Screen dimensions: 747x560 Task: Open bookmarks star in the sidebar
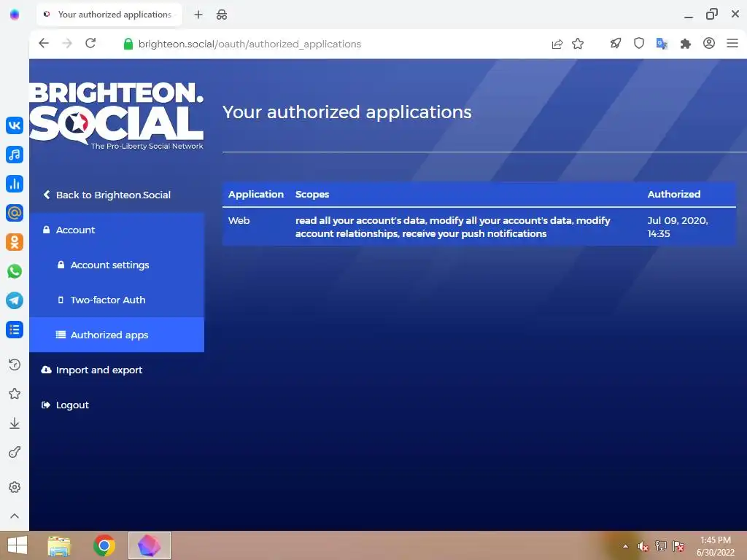pos(15,393)
